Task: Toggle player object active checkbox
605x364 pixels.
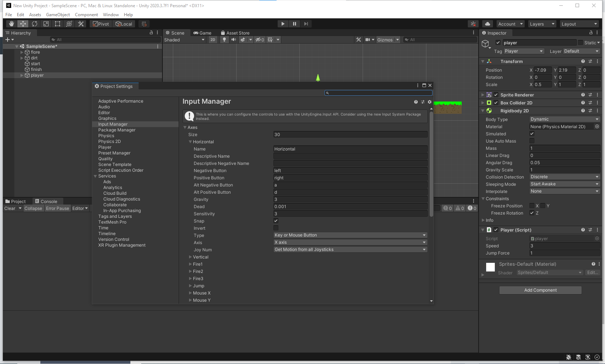Action: click(498, 42)
